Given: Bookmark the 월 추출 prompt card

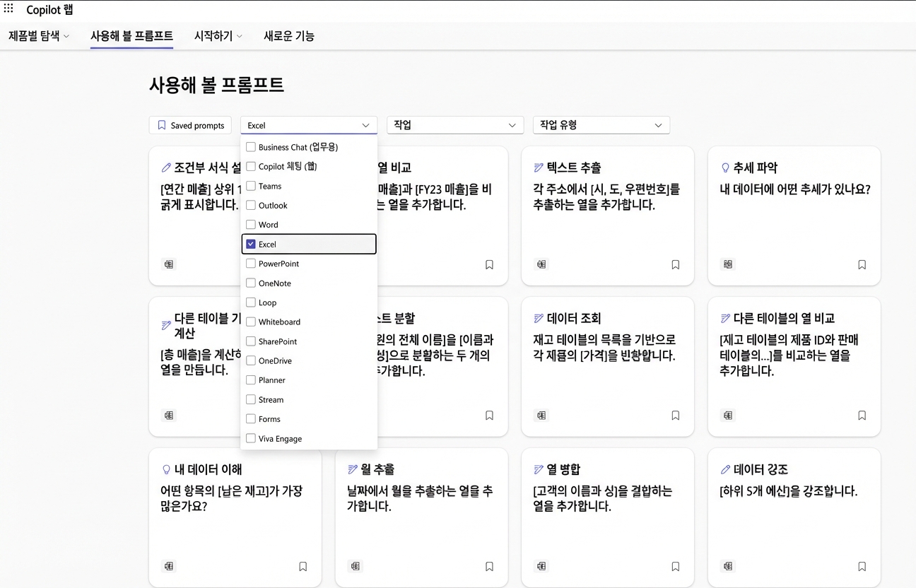Looking at the screenshot, I should click(x=489, y=567).
